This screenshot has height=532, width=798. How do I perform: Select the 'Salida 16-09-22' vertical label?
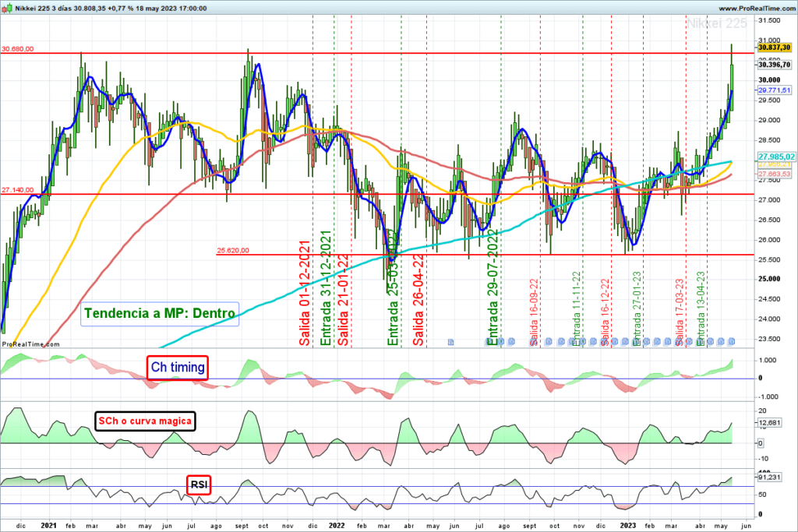point(533,312)
